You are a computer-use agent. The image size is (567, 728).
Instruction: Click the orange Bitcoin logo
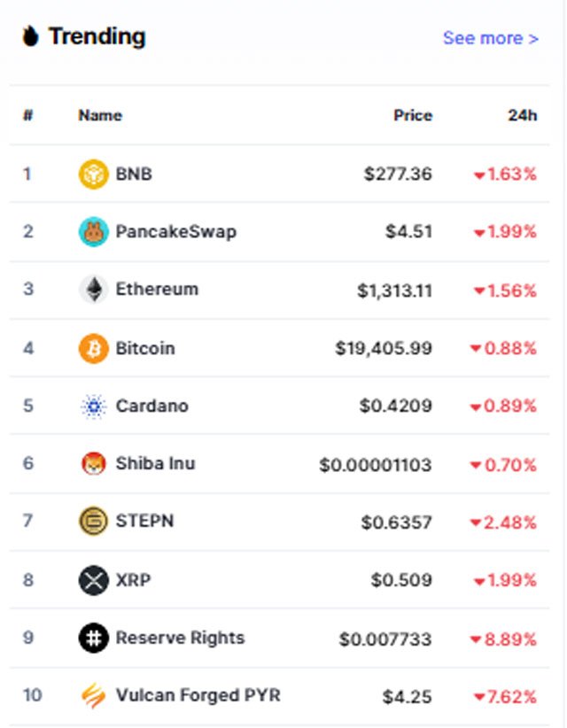[x=93, y=348]
